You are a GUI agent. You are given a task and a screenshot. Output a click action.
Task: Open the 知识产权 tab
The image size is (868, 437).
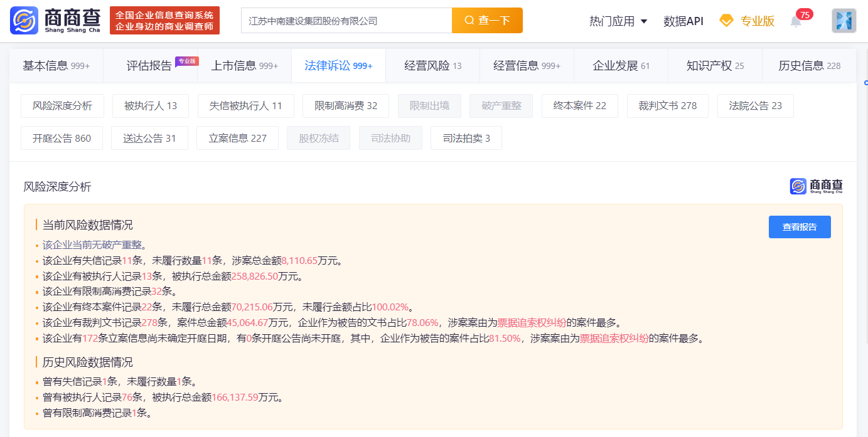(715, 65)
